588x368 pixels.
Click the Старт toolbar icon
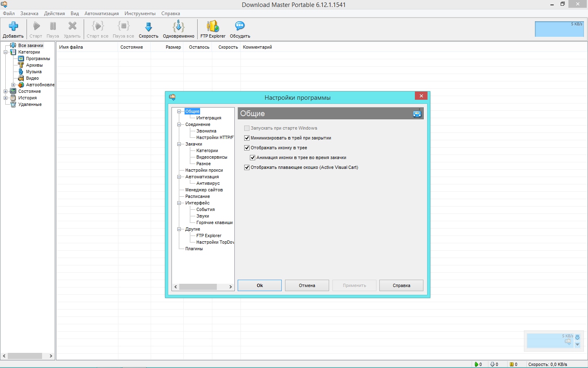tap(36, 26)
